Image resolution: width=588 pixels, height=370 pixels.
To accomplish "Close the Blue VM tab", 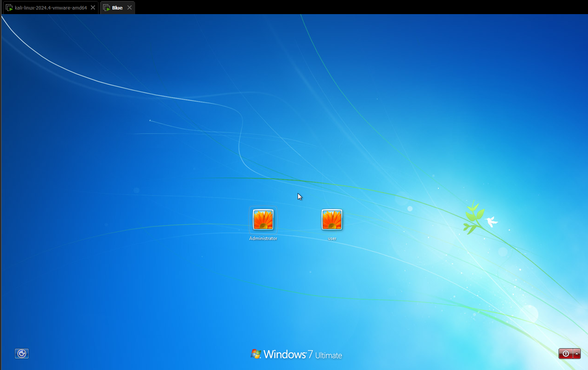I will pos(129,8).
